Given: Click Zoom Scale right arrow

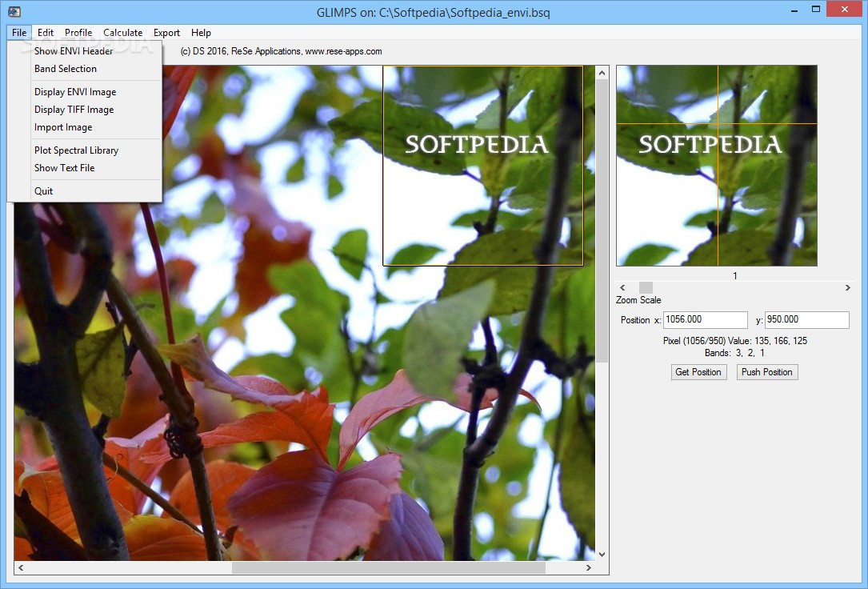Looking at the screenshot, I should pos(847,287).
